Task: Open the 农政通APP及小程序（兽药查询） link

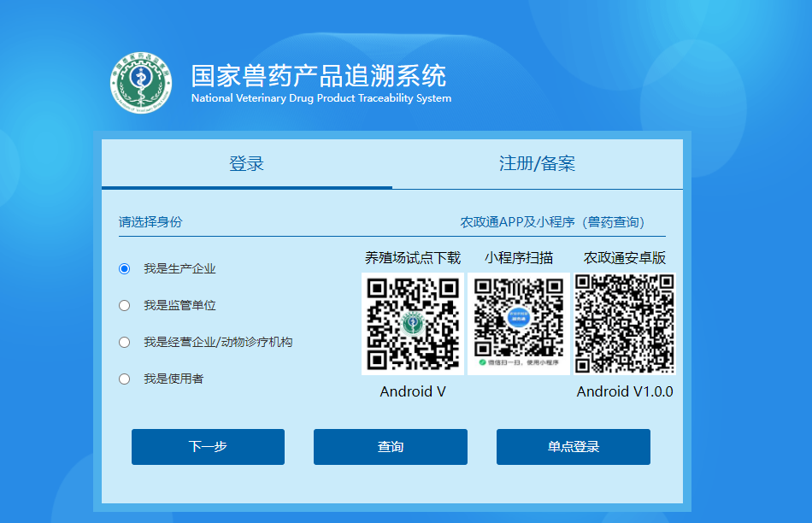Action: click(552, 220)
